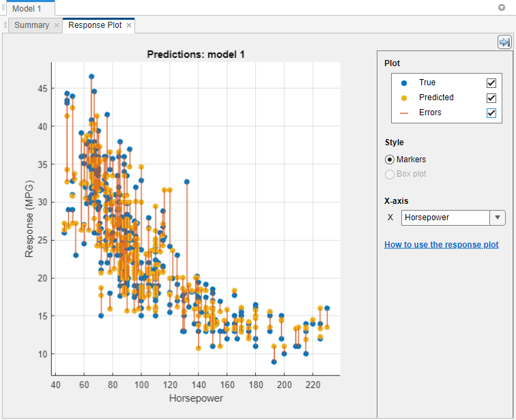Toggle the Predicted checkbox off
516x420 pixels.
[x=491, y=97]
